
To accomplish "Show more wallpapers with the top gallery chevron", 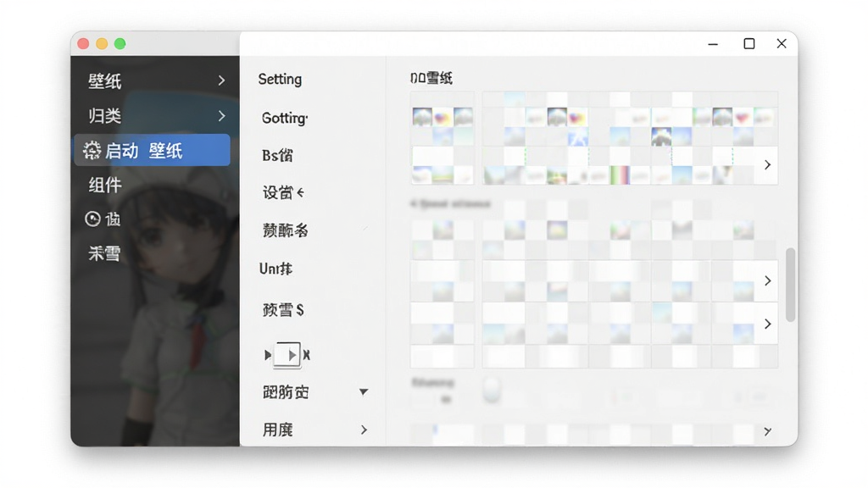I will coord(767,165).
